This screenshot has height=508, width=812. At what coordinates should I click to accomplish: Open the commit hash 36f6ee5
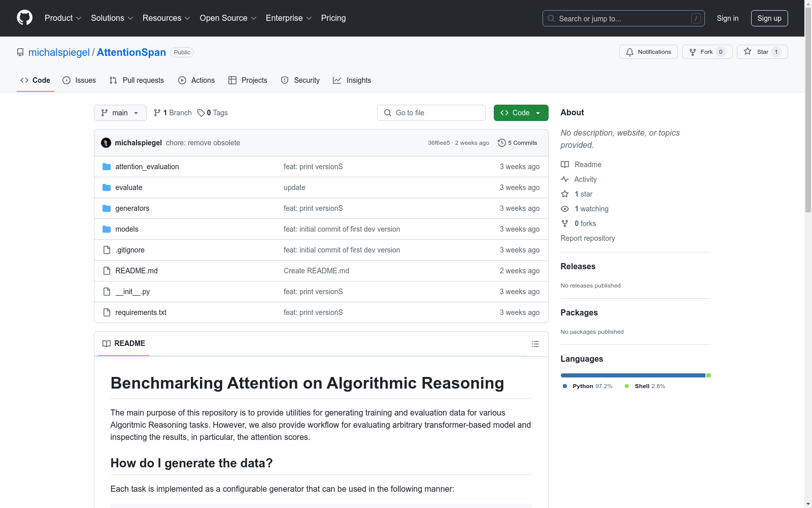[439, 143]
